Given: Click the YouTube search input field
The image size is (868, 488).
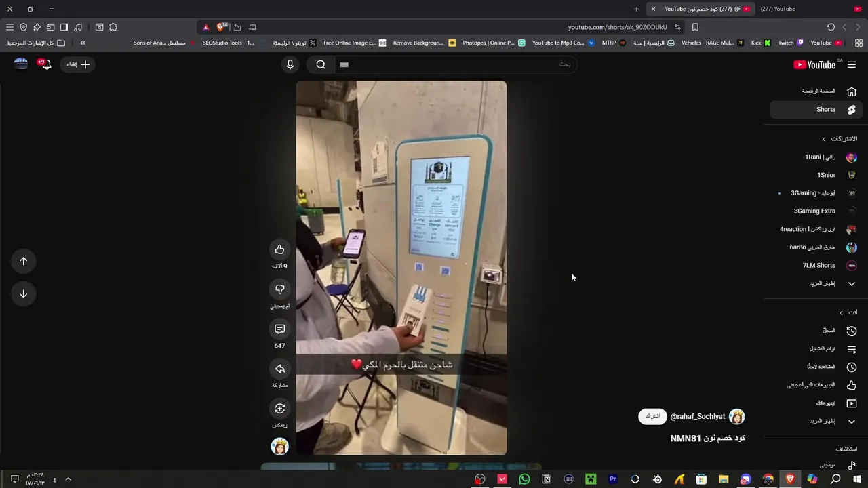Looking at the screenshot, I should [456, 64].
